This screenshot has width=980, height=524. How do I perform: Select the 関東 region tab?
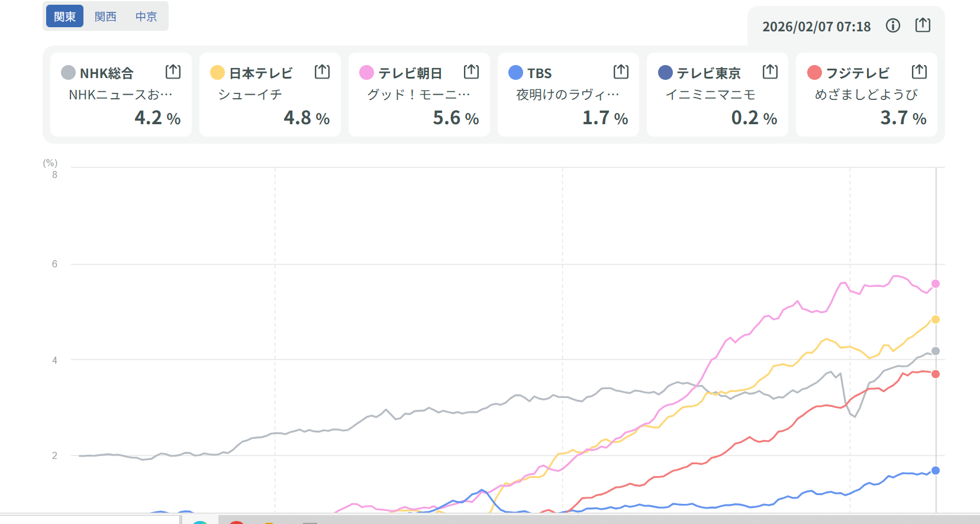65,17
